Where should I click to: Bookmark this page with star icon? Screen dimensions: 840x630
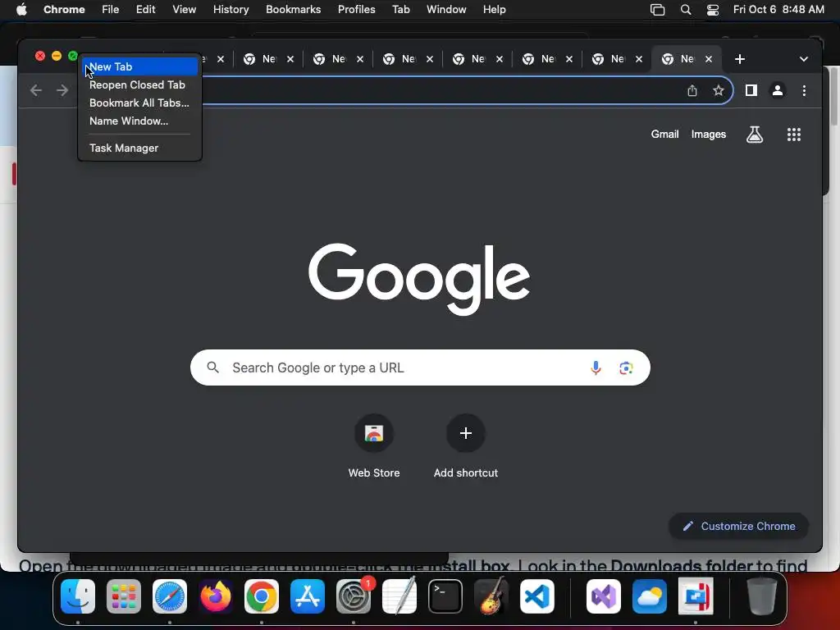pos(719,90)
